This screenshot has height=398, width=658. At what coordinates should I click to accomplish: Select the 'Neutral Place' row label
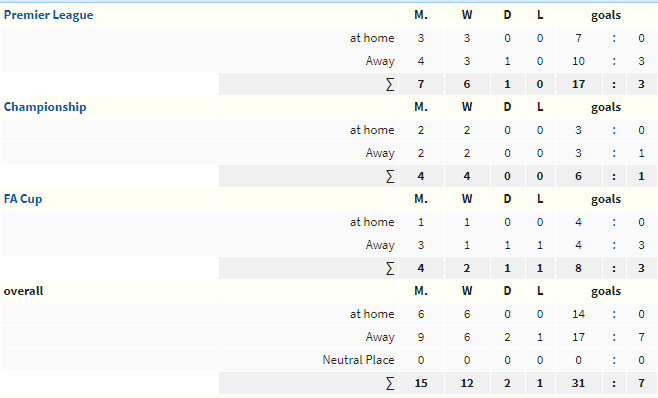pos(358,360)
